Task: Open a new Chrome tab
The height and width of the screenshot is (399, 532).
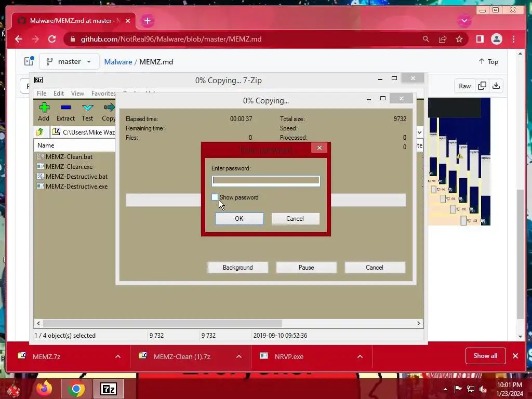Action: [x=147, y=21]
